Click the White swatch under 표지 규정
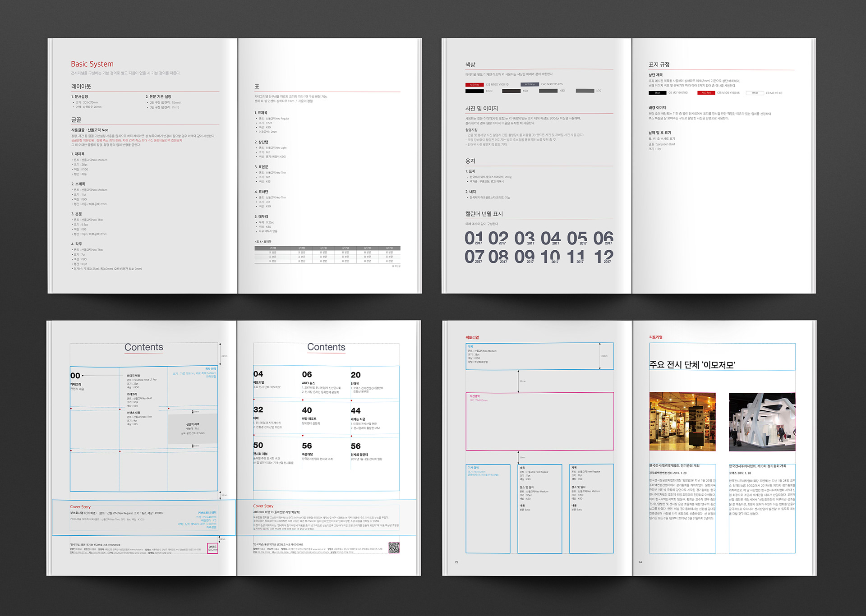Image resolution: width=866 pixels, height=616 pixels. tap(755, 93)
